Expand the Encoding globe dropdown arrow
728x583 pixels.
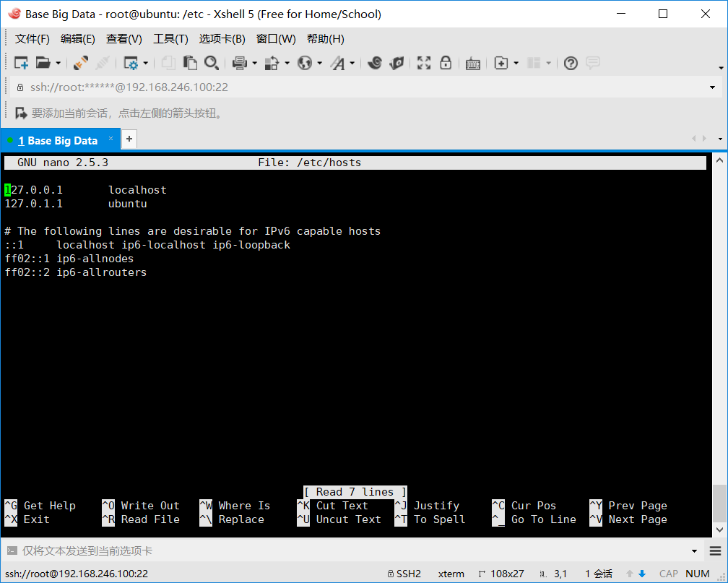click(x=319, y=63)
